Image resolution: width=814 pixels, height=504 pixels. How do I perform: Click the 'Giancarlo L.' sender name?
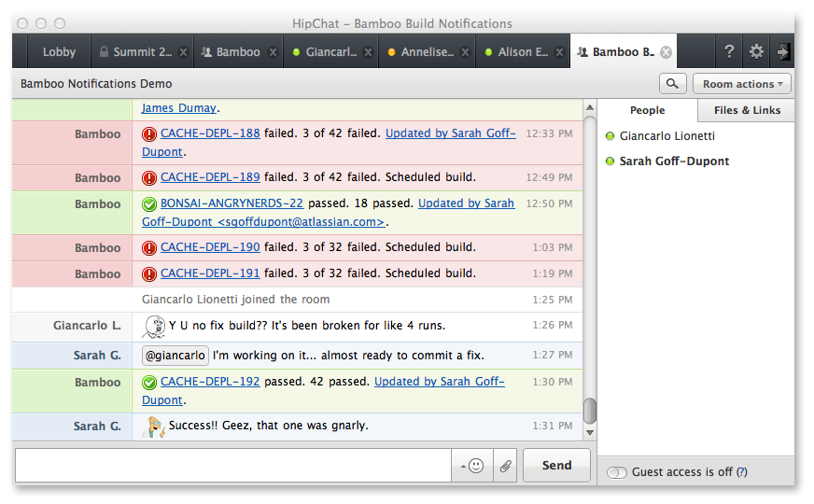87,326
